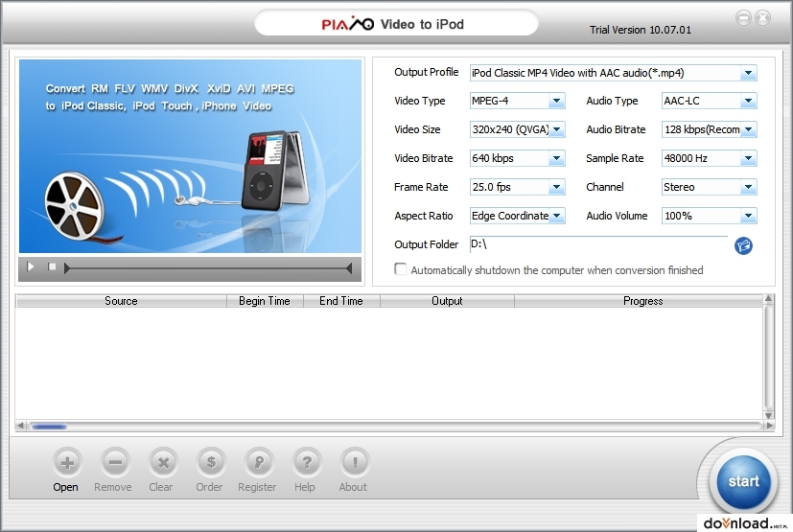The width and height of the screenshot is (793, 532).
Task: Open About exclamation icon
Action: coord(355,462)
